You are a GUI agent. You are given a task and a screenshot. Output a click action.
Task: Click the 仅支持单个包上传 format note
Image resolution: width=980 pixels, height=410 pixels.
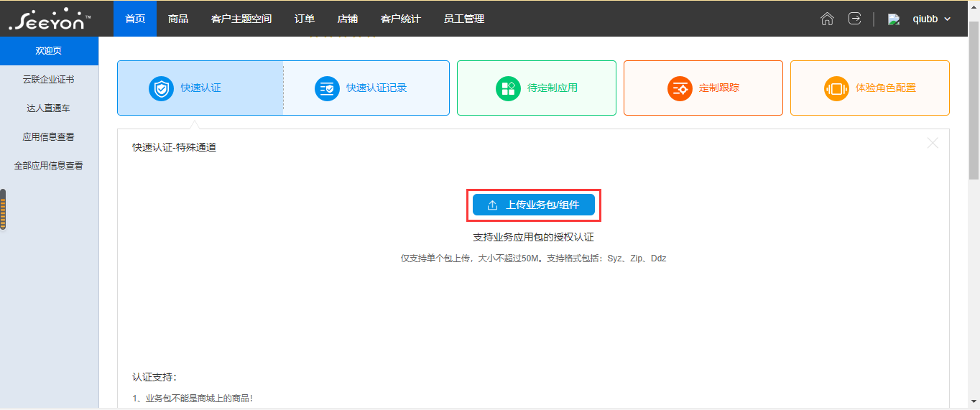[x=533, y=258]
